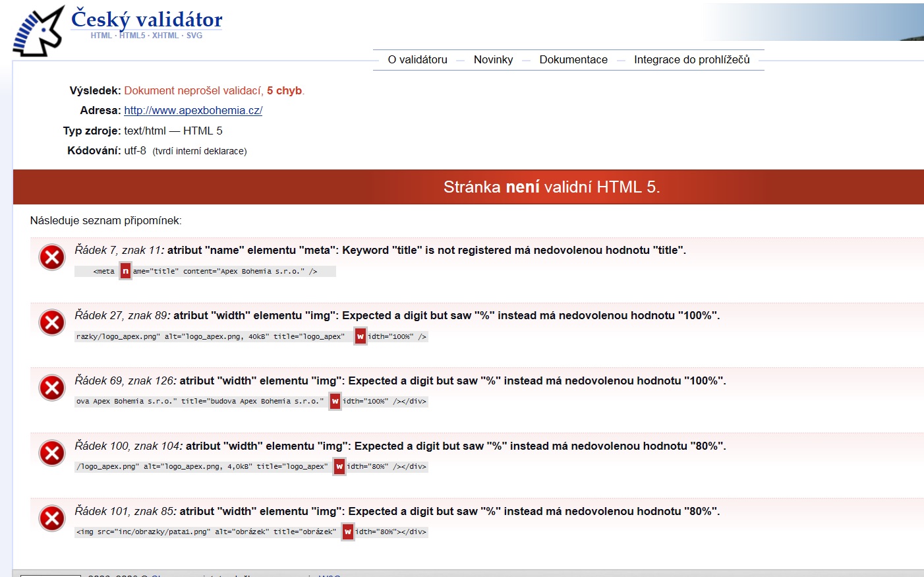Open Integrace do prohlížečů
This screenshot has width=924, height=577.
(x=691, y=59)
